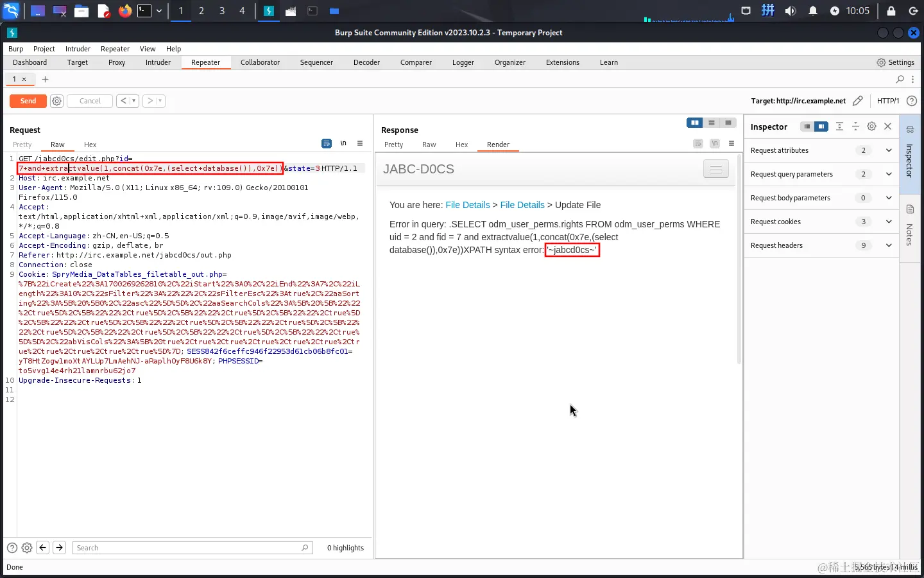Add a new Repeater tab
This screenshot has height=578, width=924.
click(45, 79)
